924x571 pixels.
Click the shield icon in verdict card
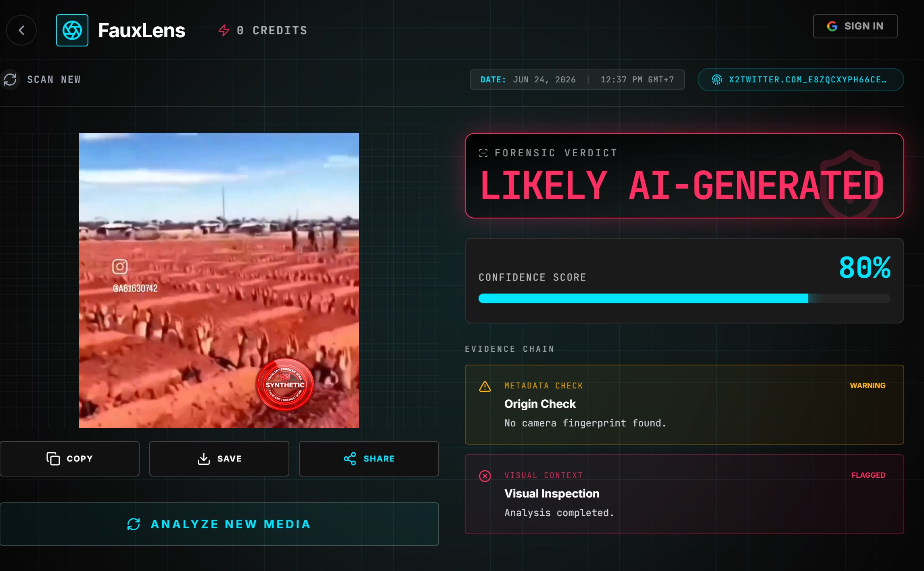[850, 184]
